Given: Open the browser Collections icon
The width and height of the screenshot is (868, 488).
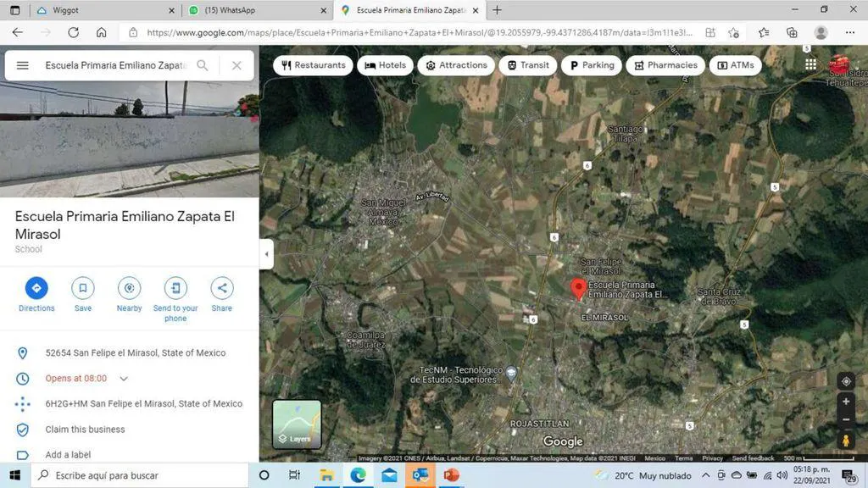Looking at the screenshot, I should point(793,33).
